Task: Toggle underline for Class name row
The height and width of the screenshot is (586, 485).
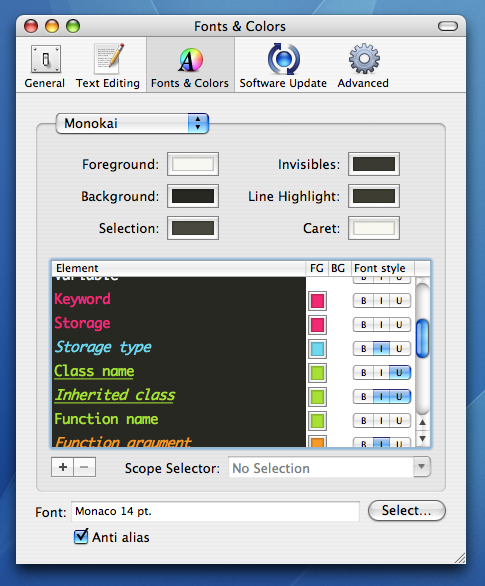Action: 399,373
